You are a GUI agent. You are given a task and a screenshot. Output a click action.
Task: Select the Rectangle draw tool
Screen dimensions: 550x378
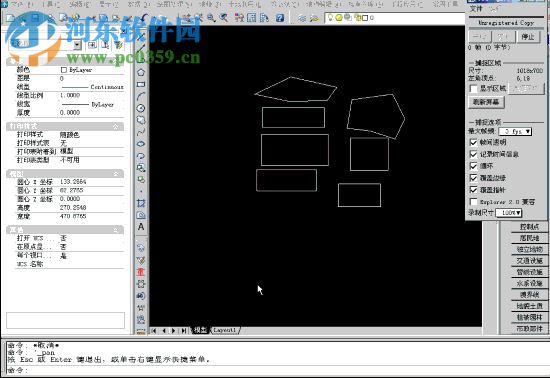(141, 85)
